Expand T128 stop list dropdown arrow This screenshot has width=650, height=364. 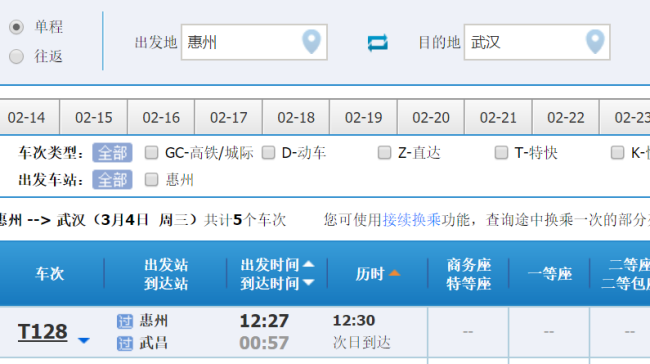84,340
